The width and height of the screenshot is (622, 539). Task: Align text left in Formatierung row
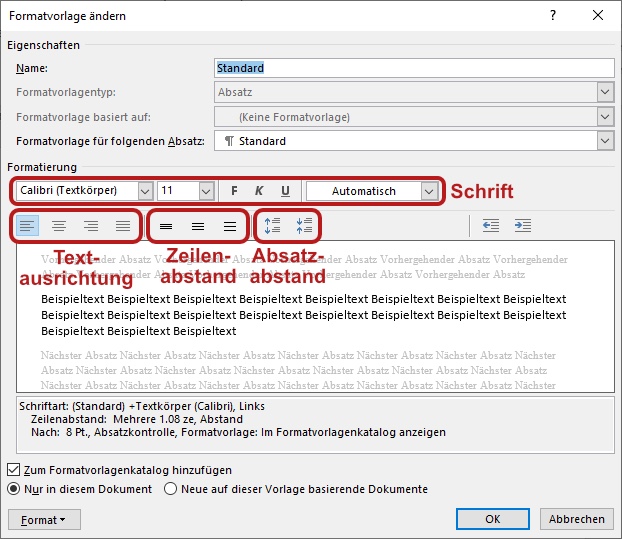(27, 226)
